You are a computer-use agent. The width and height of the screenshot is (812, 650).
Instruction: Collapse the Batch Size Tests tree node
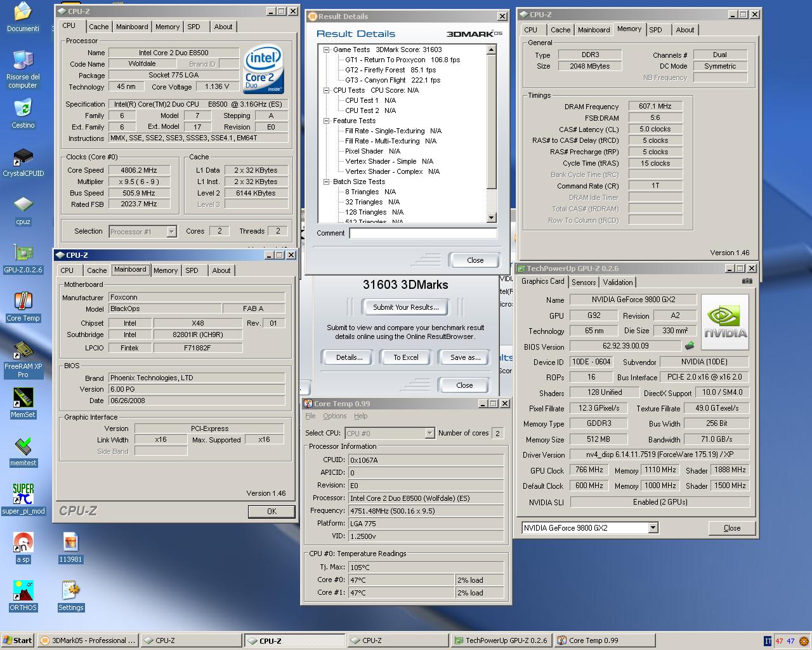point(327,182)
